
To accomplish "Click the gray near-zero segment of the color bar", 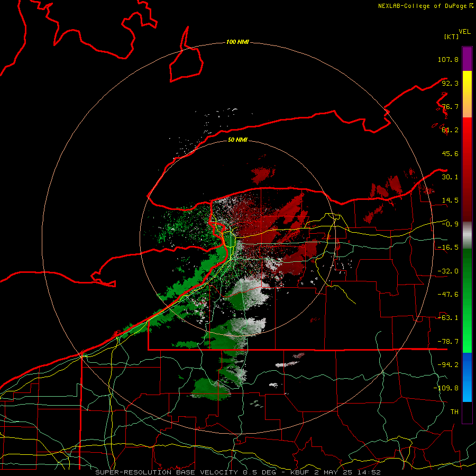I will pyautogui.click(x=467, y=235).
